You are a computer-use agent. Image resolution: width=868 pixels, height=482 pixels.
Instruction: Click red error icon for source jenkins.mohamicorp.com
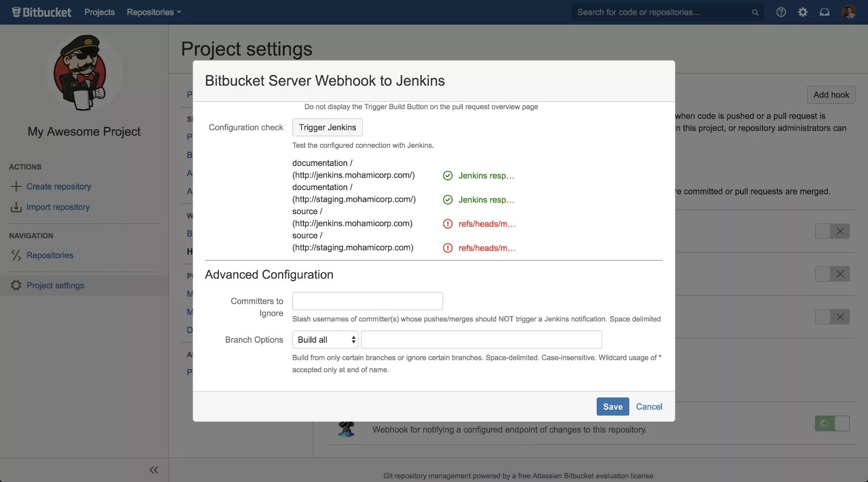pos(448,224)
